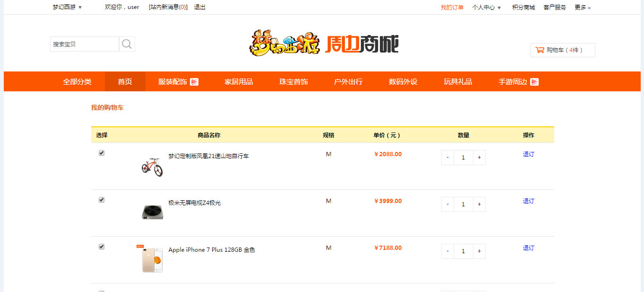Expand the 更多 menu

583,7
